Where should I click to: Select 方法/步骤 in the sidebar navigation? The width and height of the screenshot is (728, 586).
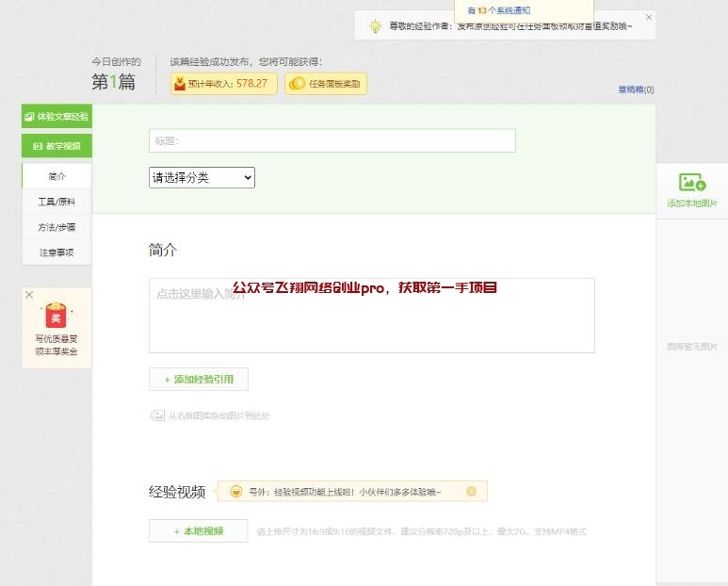click(x=57, y=227)
